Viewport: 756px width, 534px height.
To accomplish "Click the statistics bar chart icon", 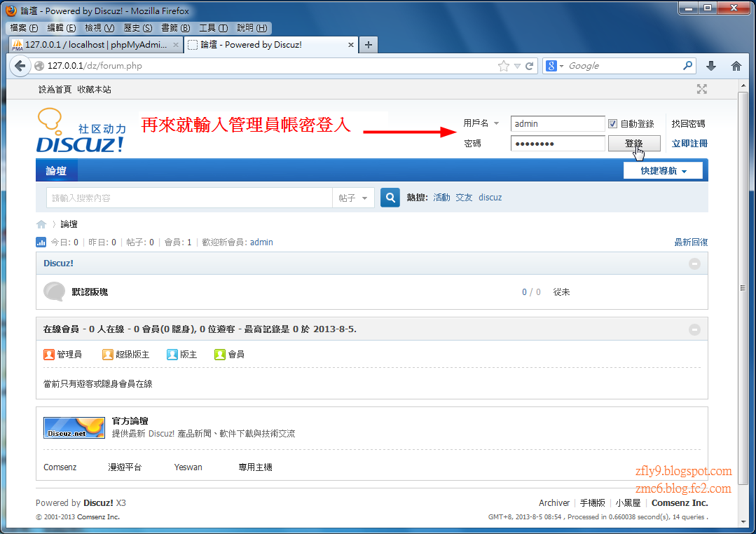I will pyautogui.click(x=41, y=242).
